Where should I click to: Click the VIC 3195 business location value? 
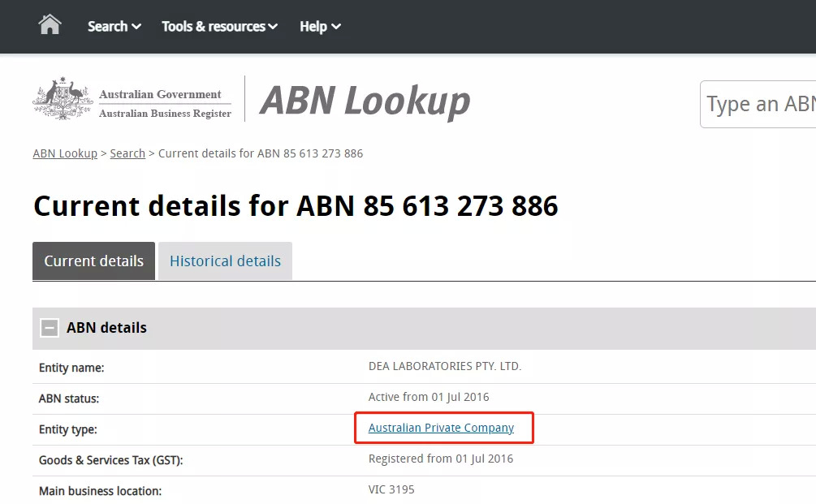tap(391, 489)
